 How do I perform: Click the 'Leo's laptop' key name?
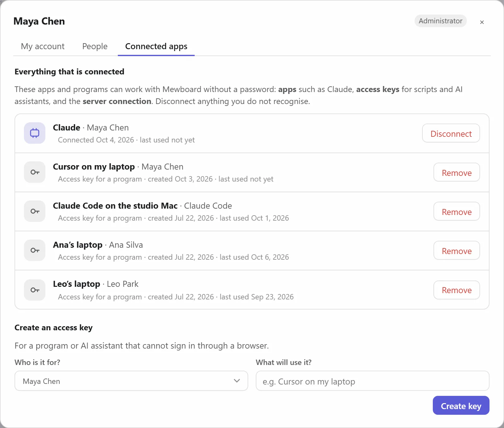point(77,284)
